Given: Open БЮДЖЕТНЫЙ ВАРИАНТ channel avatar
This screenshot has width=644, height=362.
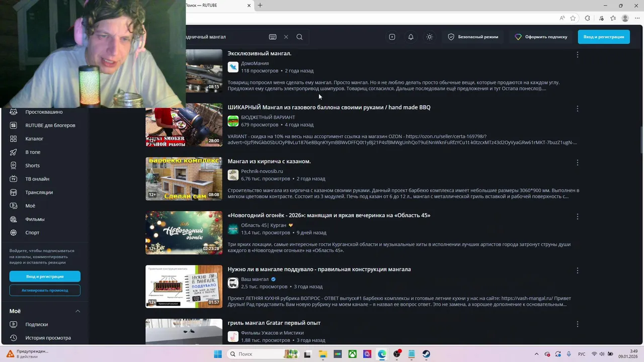Looking at the screenshot, I should pyautogui.click(x=233, y=121).
